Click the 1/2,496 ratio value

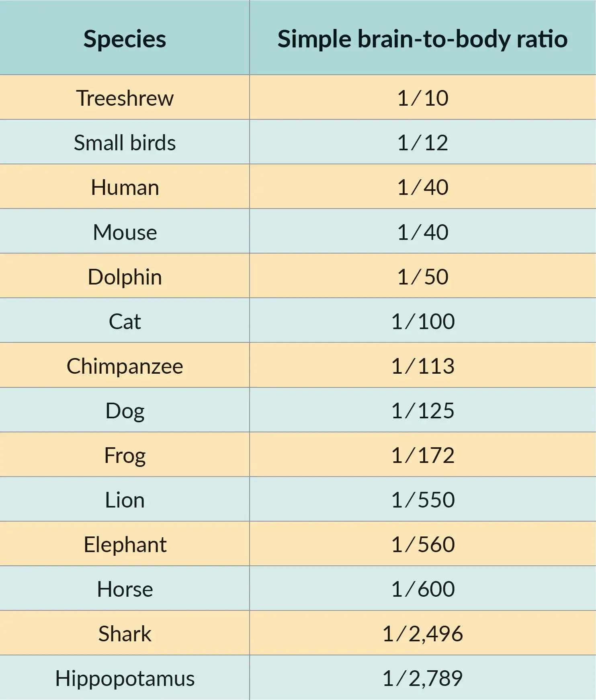(x=422, y=634)
